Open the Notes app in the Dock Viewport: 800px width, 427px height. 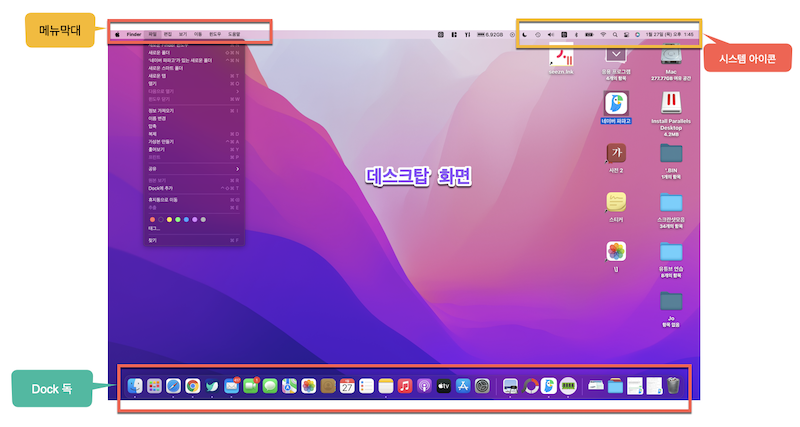click(386, 386)
